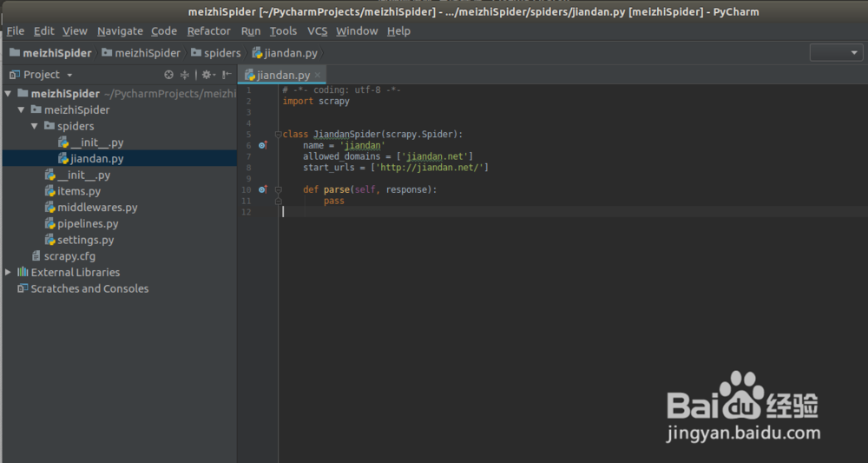Click the Python file icon beside items.py
Image resolution: width=868 pixels, height=463 pixels.
49,191
